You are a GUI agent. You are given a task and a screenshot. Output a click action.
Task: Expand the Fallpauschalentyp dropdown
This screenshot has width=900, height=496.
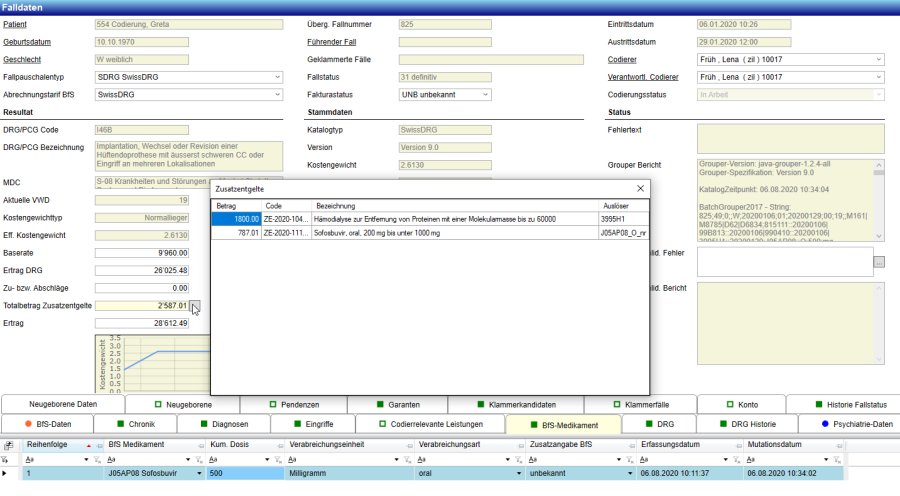(277, 77)
